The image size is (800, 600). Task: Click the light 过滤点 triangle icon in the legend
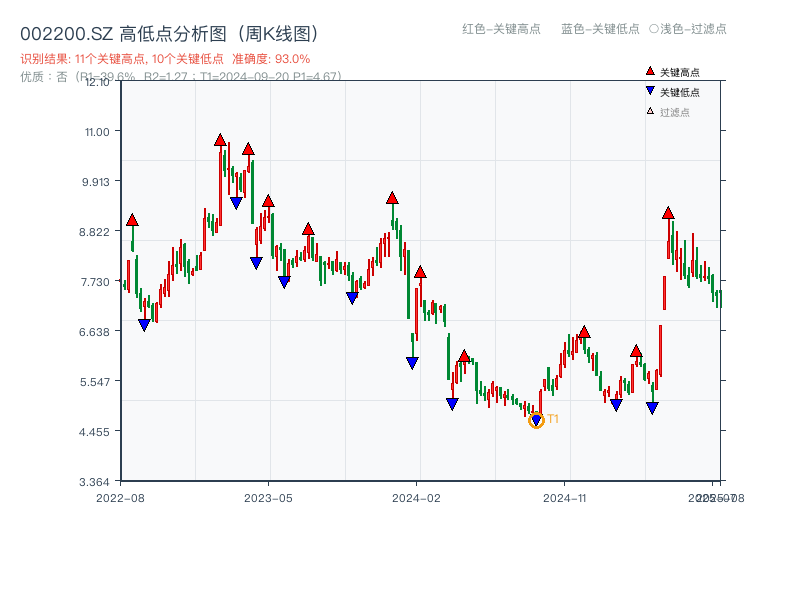[x=650, y=110]
